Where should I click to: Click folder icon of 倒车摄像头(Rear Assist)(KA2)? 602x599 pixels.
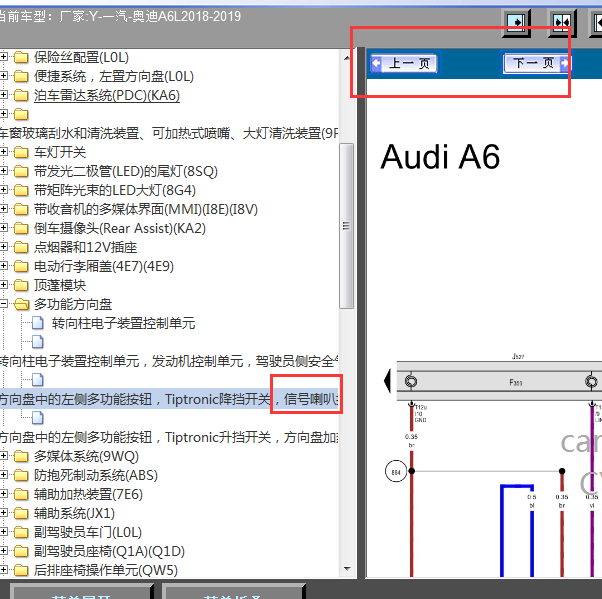pyautogui.click(x=21, y=228)
